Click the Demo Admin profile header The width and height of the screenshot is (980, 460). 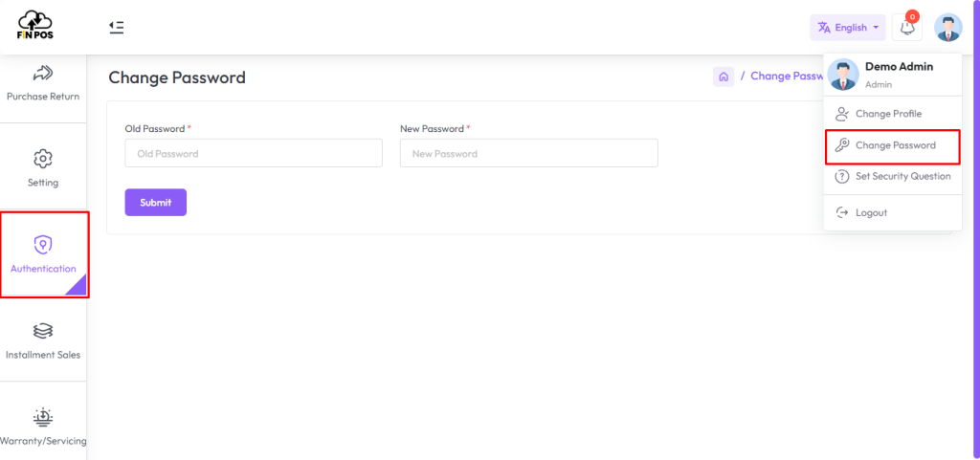tap(893, 75)
